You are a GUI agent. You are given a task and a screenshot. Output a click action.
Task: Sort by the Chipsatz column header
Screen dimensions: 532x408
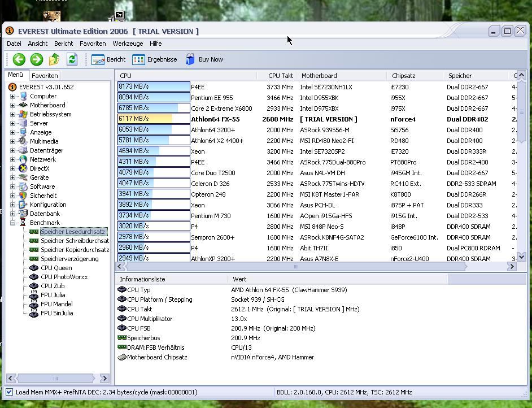[x=415, y=76]
